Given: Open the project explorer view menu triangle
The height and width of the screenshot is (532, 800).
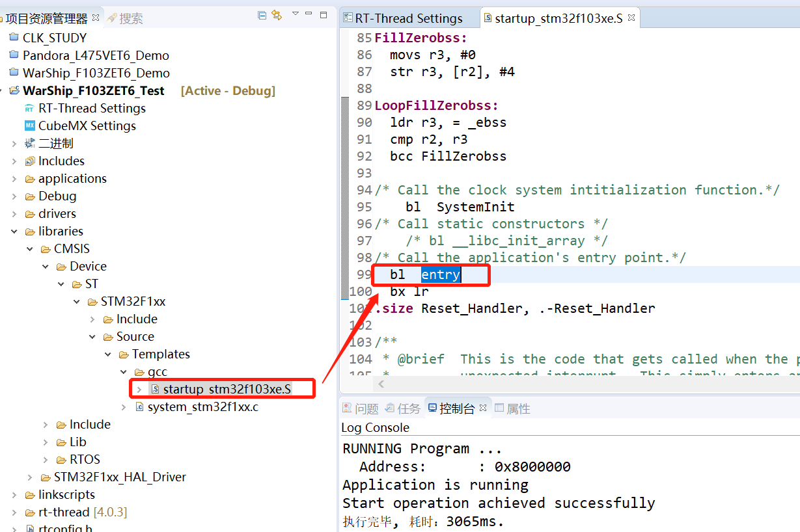Looking at the screenshot, I should click(x=295, y=14).
